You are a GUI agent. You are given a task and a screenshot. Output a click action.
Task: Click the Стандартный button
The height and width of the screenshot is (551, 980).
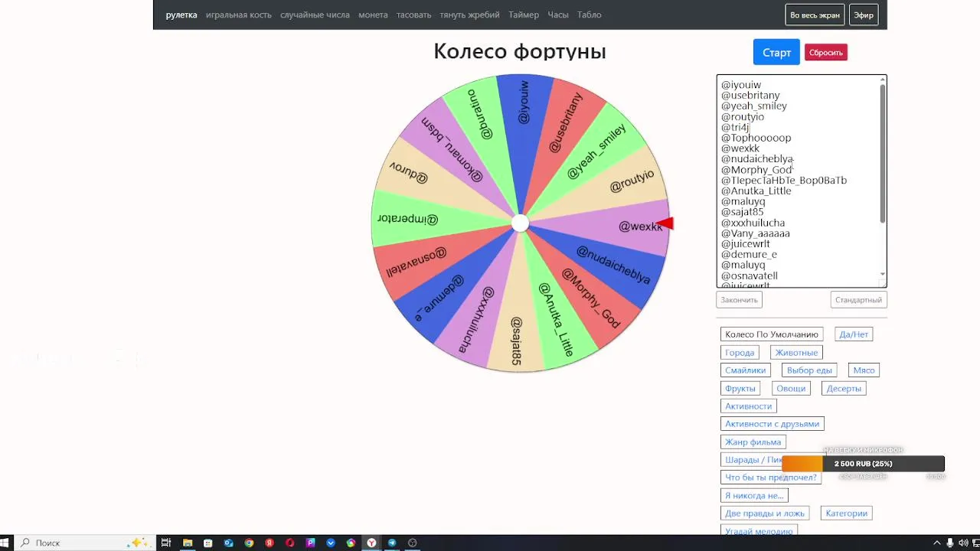coord(858,300)
